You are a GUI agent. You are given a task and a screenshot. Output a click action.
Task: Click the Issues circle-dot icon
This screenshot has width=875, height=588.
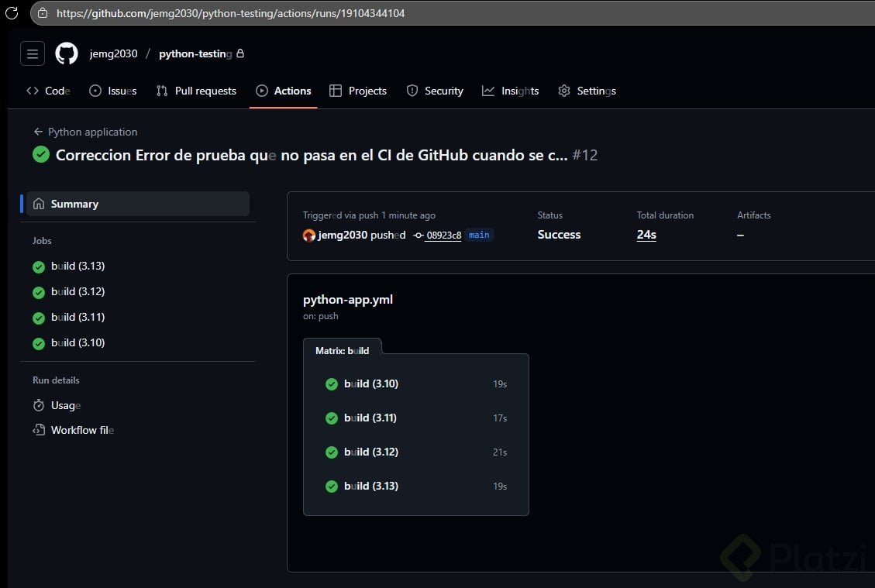pyautogui.click(x=95, y=91)
